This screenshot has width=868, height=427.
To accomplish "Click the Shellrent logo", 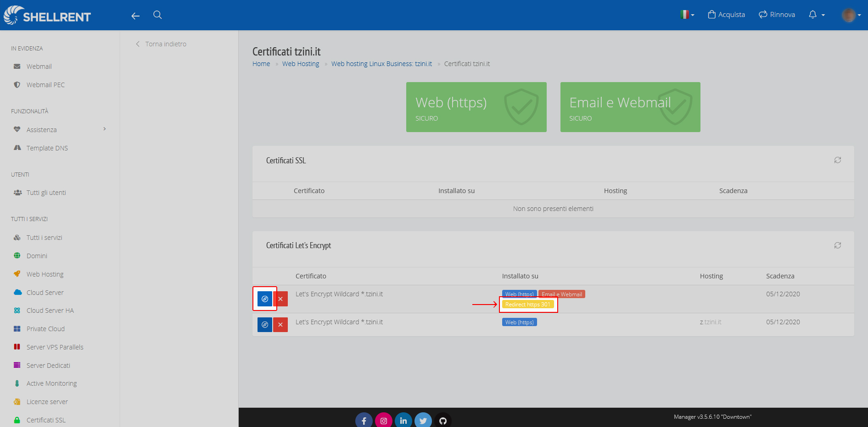I will [x=47, y=15].
